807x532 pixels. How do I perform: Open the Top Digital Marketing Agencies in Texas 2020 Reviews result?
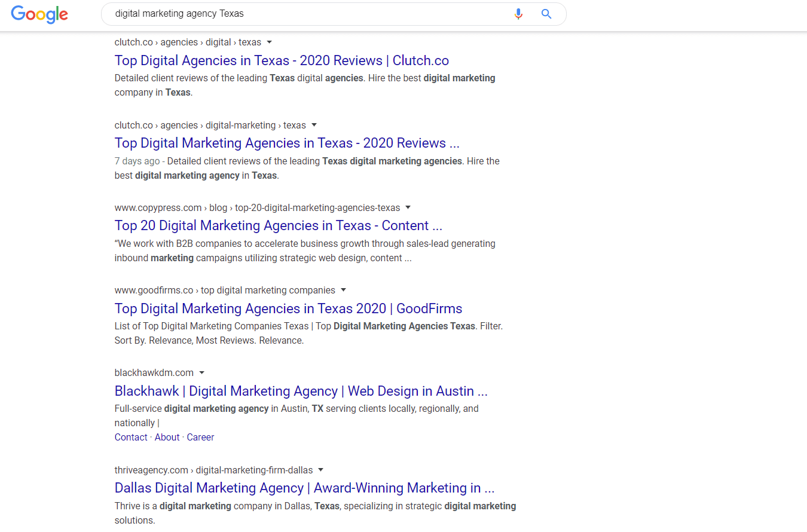coord(287,143)
